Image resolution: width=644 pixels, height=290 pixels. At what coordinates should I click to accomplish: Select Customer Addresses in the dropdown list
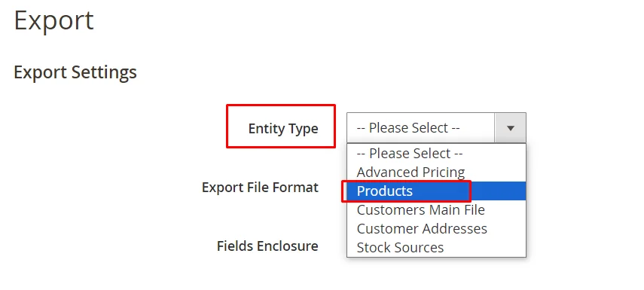(x=436, y=229)
